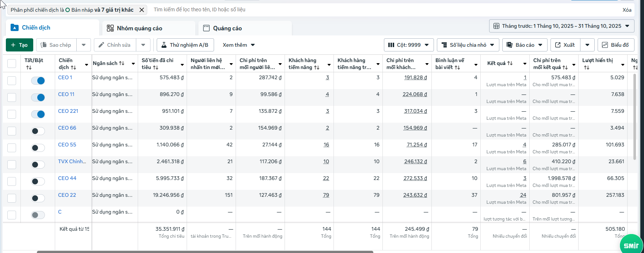Click the Chỉnh sửa pencil icon

[101, 45]
